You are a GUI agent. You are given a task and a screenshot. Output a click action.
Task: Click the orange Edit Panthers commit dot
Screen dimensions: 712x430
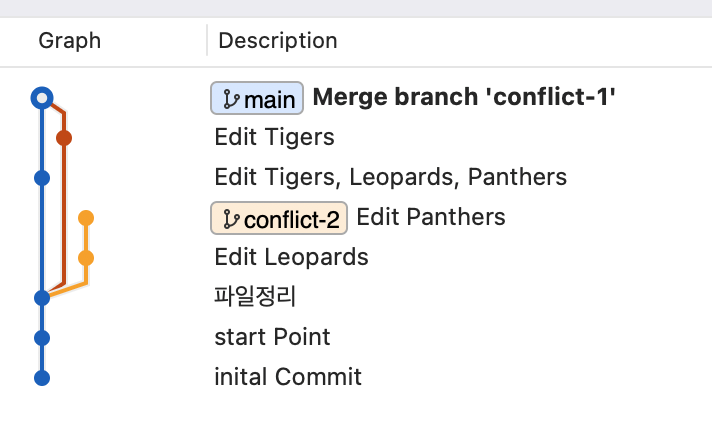tap(86, 218)
